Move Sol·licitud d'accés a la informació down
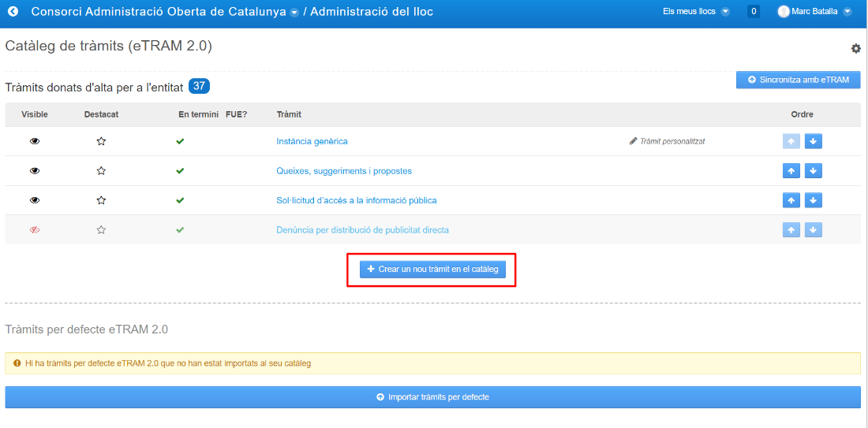This screenshot has width=868, height=428. tap(814, 200)
